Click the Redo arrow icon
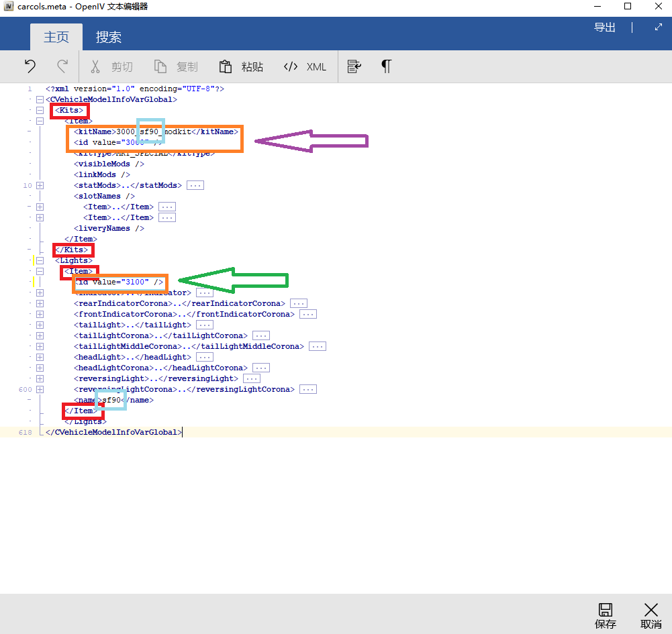Image resolution: width=672 pixels, height=634 pixels. pyautogui.click(x=62, y=66)
